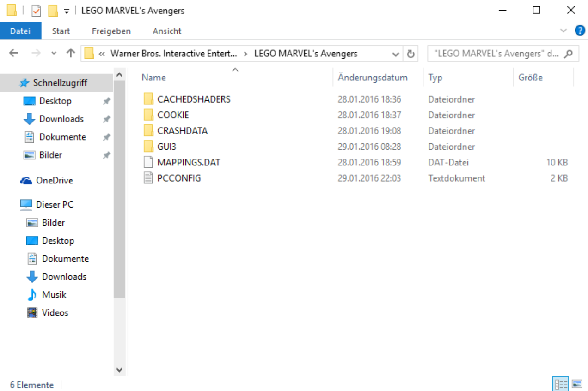
Task: Open the Datei menu
Action: coord(20,31)
